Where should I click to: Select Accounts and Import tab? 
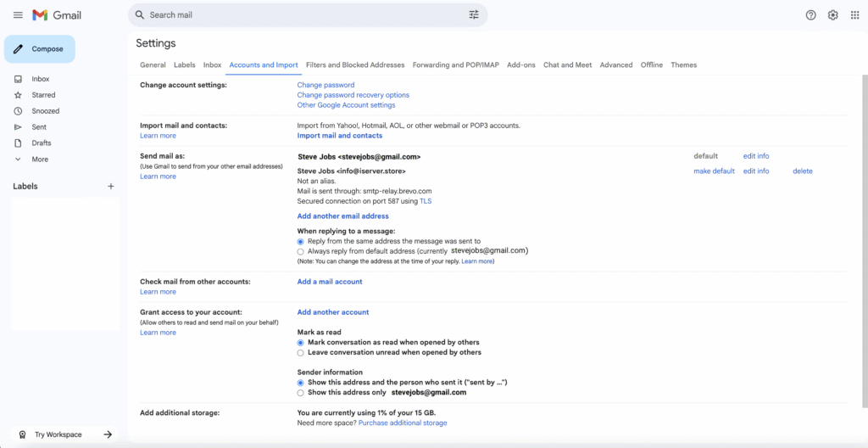264,64
